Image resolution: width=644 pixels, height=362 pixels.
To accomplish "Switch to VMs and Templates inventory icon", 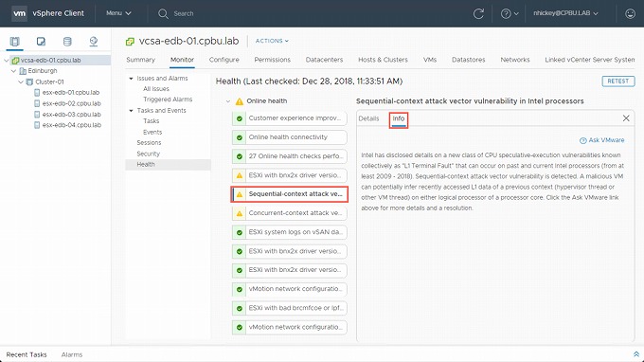I will [x=41, y=42].
